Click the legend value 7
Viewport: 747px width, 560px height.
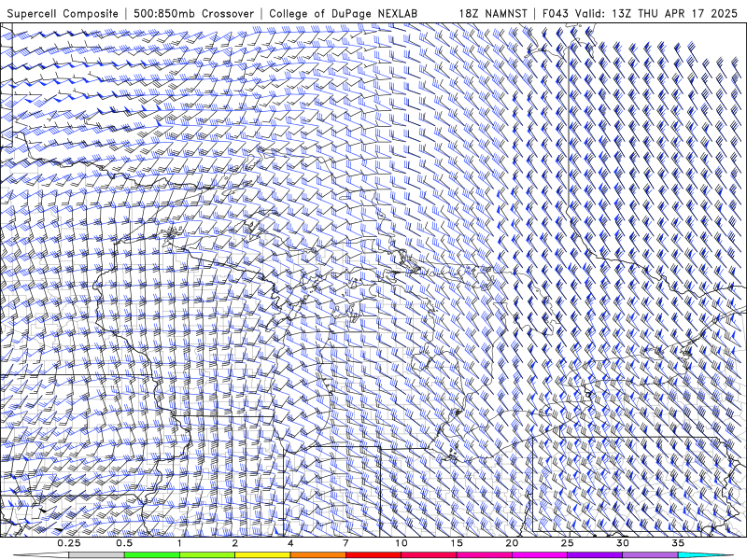coord(345,543)
